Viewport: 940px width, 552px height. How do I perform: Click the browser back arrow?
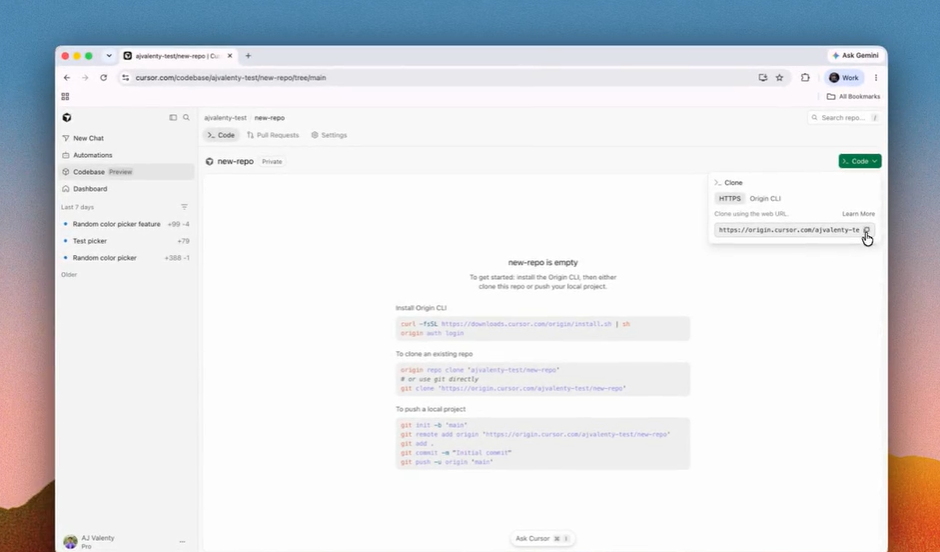tap(67, 77)
